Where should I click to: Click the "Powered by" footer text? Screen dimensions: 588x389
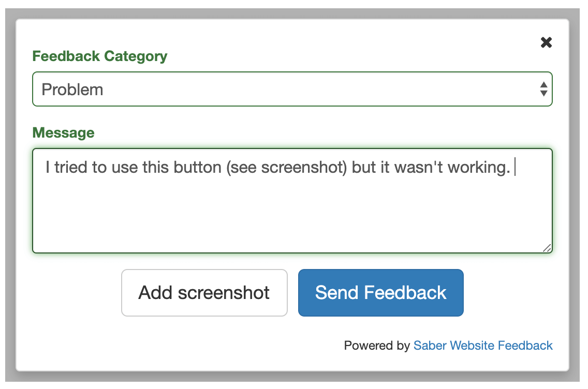tap(377, 346)
